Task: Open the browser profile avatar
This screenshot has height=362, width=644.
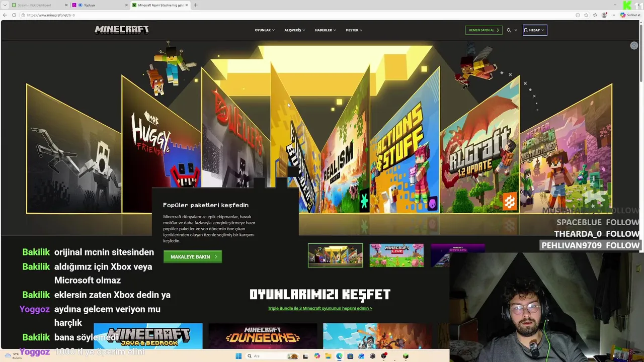Action: 604,15
